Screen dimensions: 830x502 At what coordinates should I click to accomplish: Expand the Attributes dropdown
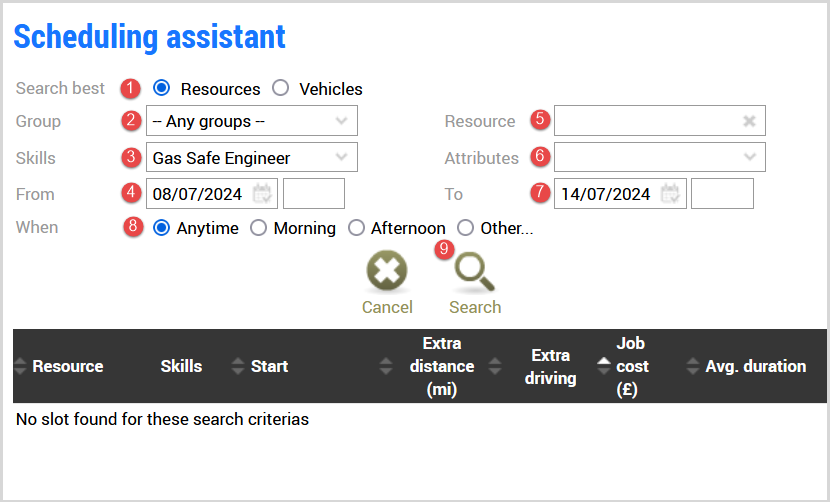(660, 158)
